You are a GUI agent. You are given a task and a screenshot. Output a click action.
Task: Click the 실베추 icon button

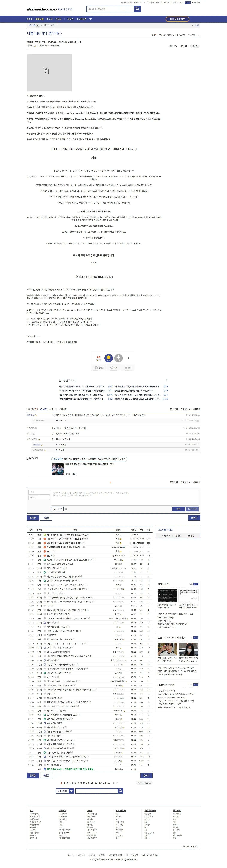click(99, 368)
